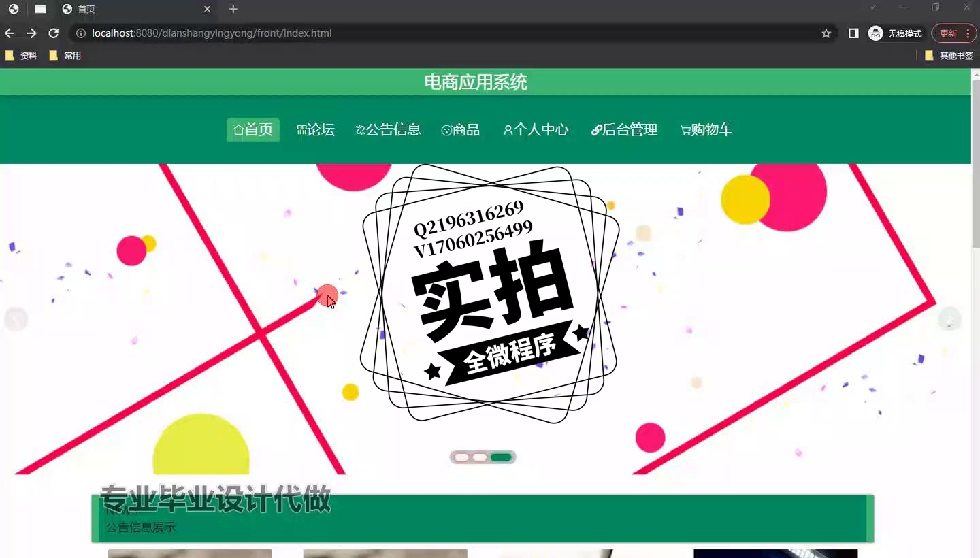This screenshot has width=980, height=558.
Task: Click the page's vertical scrollbar thumb
Action: [x=975, y=163]
